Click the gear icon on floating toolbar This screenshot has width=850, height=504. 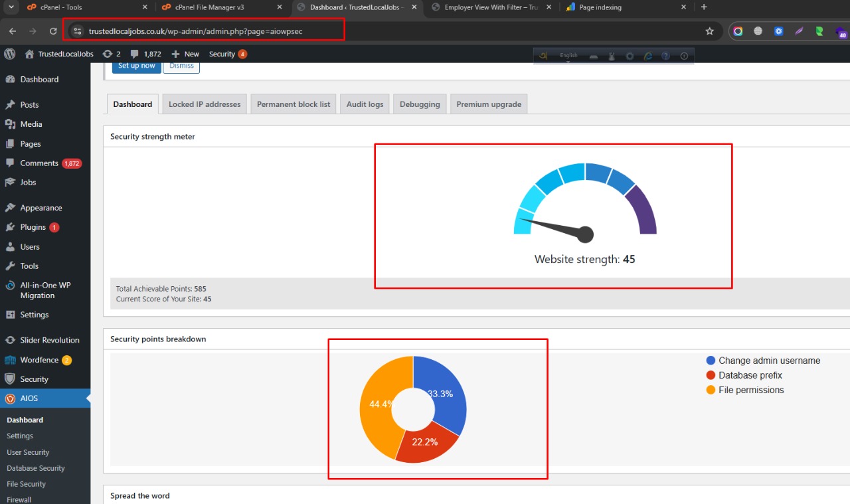[630, 56]
